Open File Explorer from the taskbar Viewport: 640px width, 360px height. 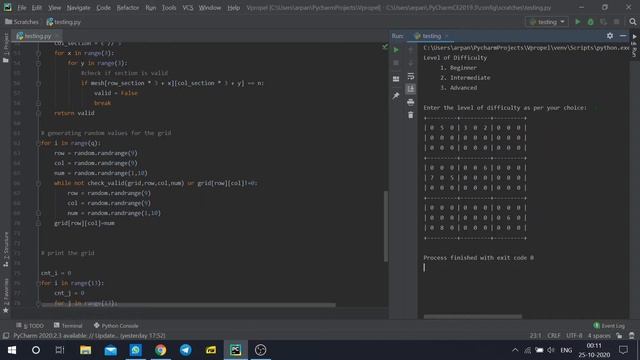(x=85, y=350)
